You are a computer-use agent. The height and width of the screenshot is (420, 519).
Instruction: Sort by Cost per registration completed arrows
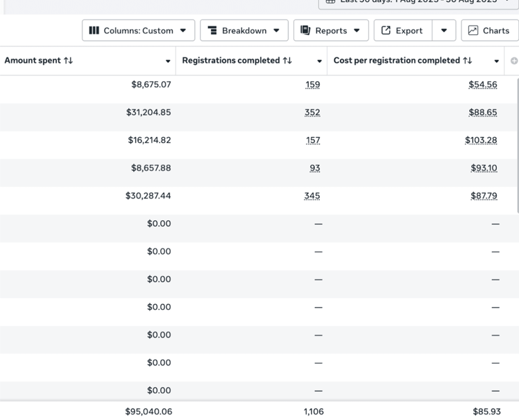pos(468,61)
